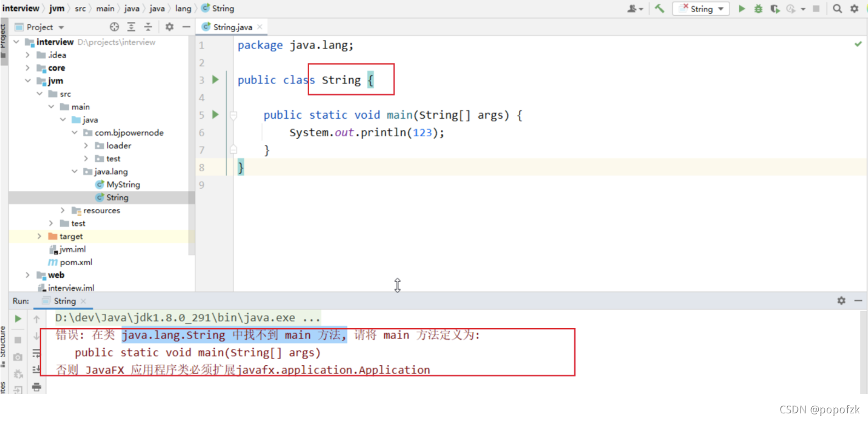The width and height of the screenshot is (868, 421).
Task: Select jvm.iml file in project tree
Action: pos(73,249)
